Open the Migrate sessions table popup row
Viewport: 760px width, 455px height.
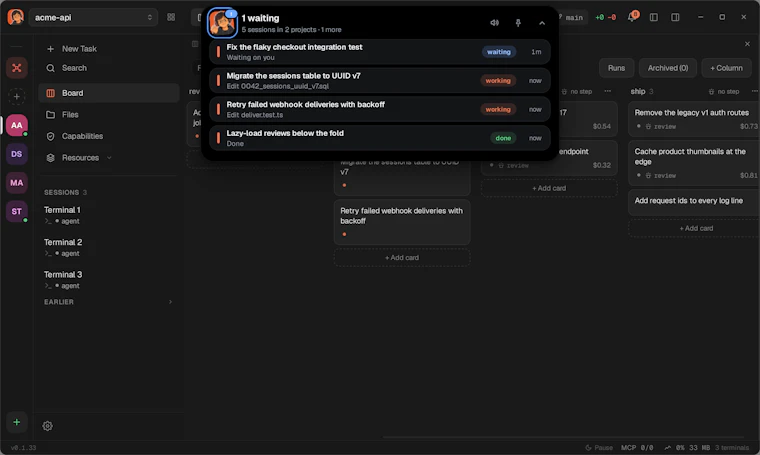380,80
